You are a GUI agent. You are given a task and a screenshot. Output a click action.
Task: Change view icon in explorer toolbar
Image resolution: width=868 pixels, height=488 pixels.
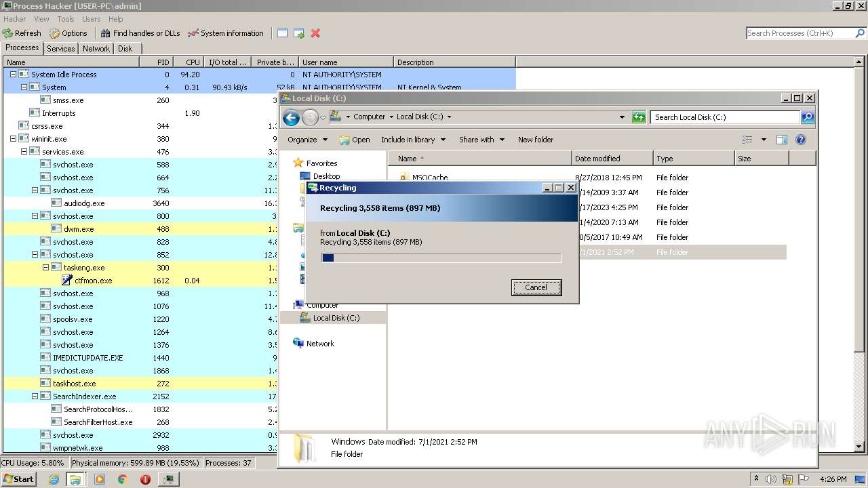pos(747,140)
